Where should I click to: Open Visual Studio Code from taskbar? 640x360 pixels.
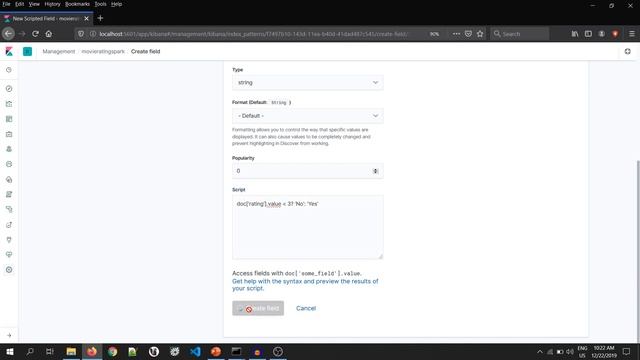click(x=195, y=351)
